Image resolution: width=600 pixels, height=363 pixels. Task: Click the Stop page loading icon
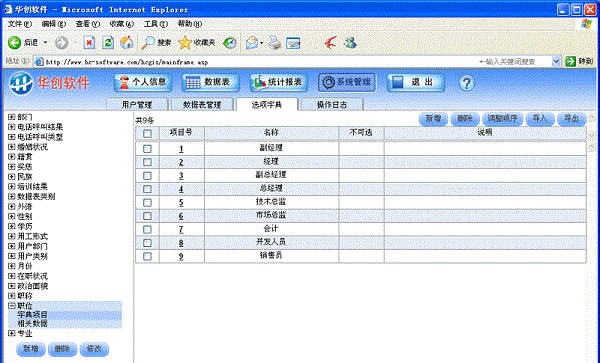coord(89,42)
